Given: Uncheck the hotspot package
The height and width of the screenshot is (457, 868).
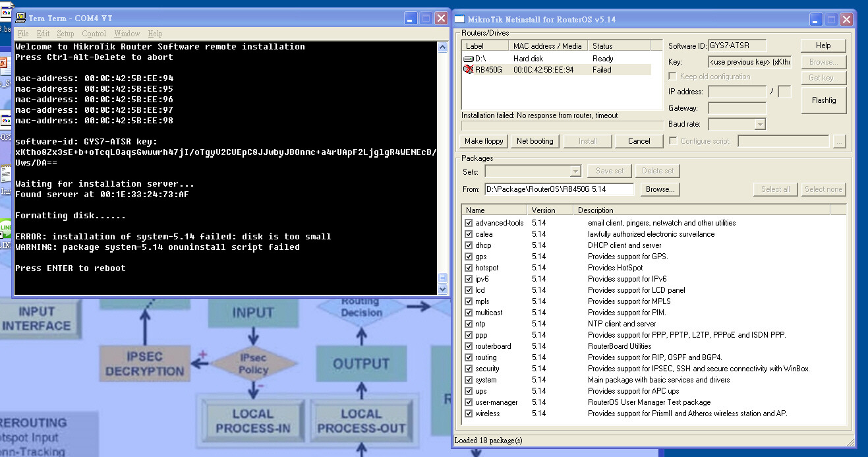Looking at the screenshot, I should (x=469, y=268).
